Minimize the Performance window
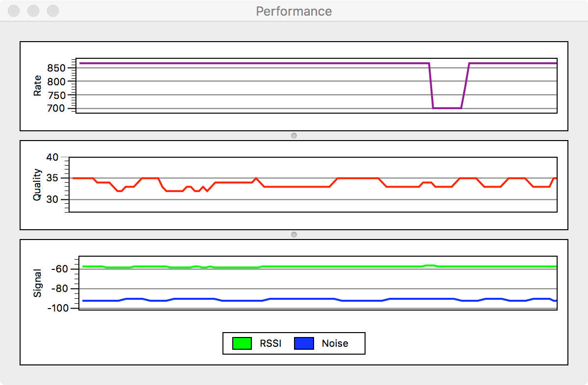 tap(34, 11)
